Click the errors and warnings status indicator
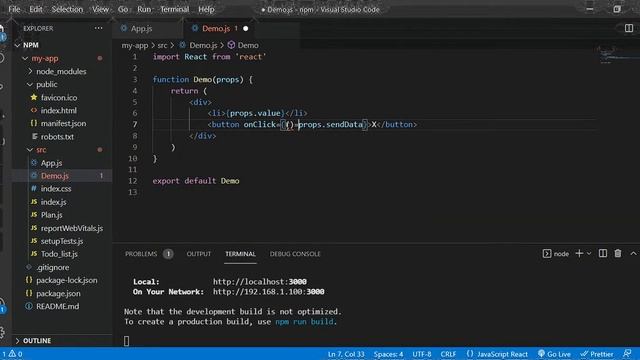The image size is (640, 360). (x=12, y=354)
